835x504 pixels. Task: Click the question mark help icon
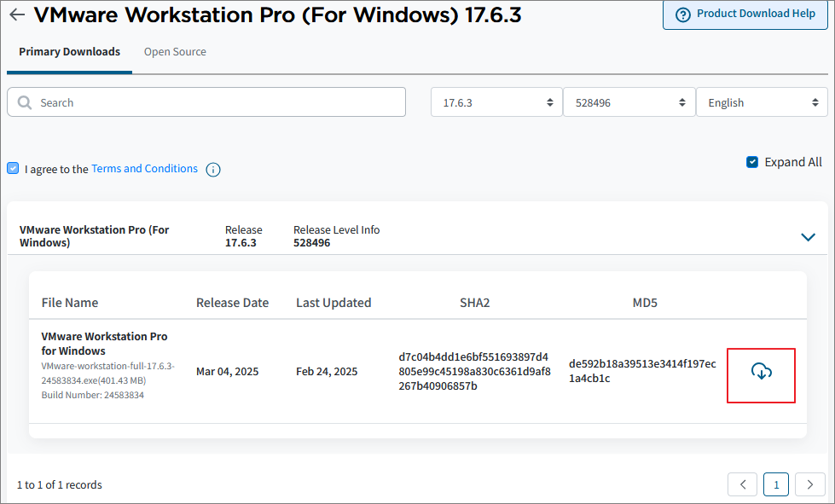coord(682,14)
